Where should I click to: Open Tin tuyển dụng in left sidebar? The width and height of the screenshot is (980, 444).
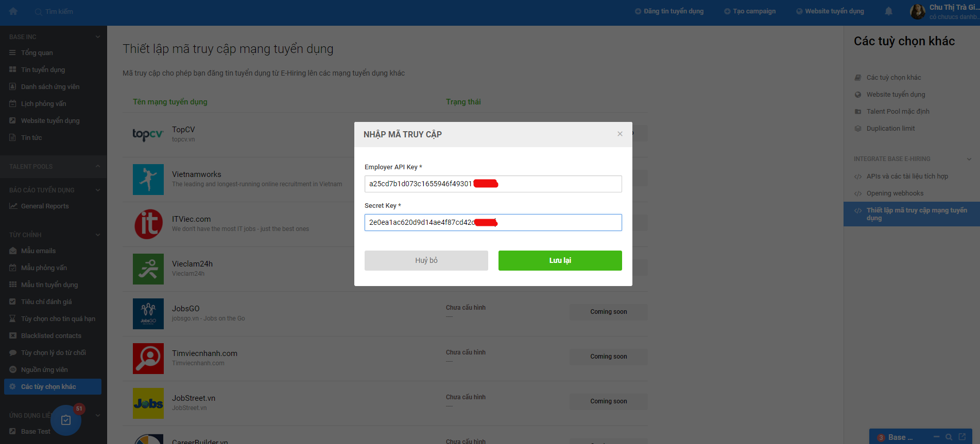point(43,69)
